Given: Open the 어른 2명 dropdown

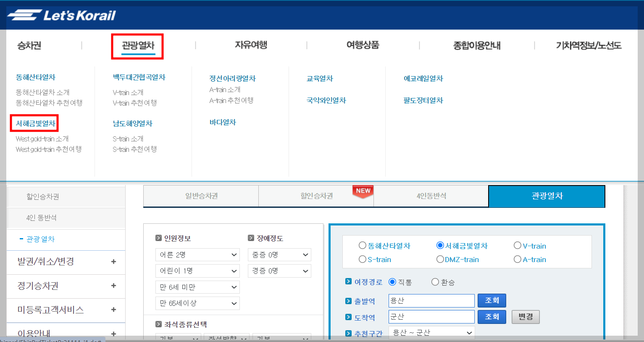Looking at the screenshot, I should 197,255.
